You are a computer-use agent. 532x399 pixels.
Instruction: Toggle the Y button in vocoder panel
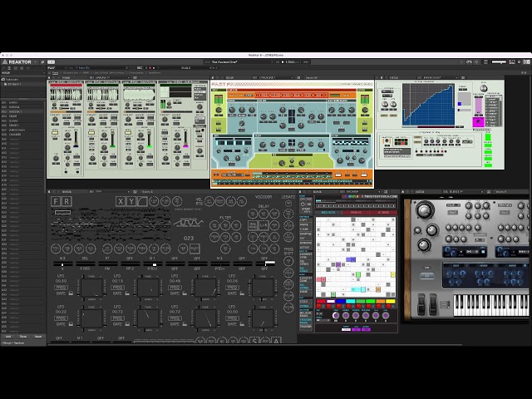point(131,201)
